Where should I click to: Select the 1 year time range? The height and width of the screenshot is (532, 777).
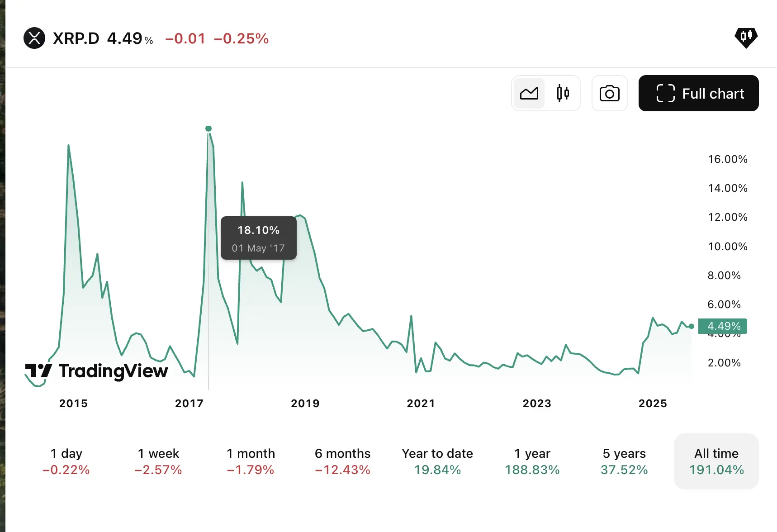[532, 461]
